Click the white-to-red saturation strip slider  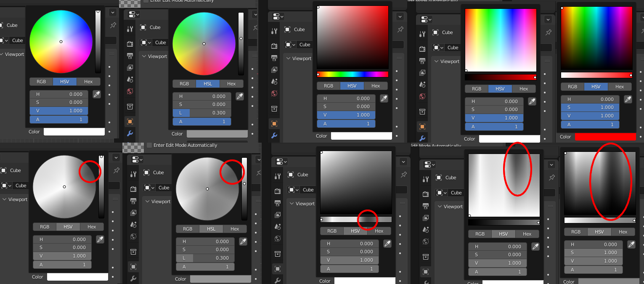(596, 75)
